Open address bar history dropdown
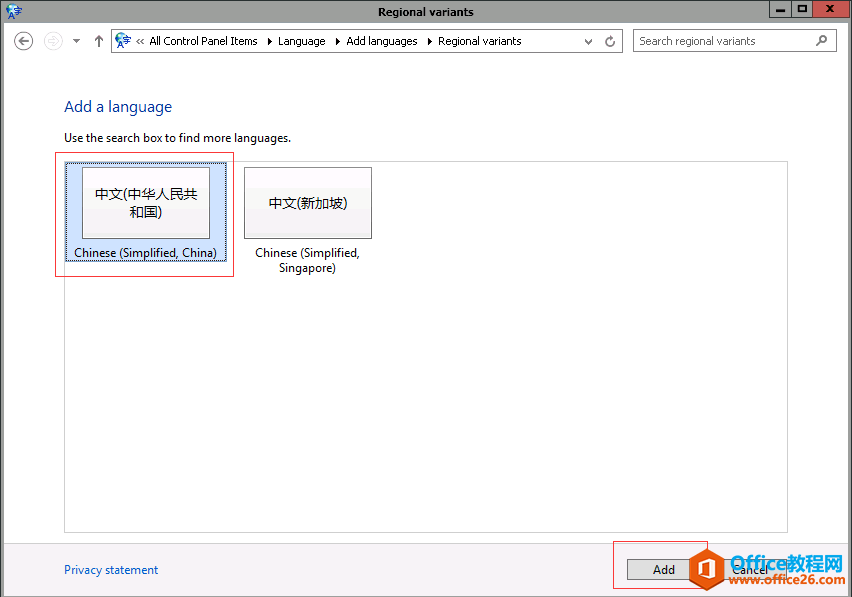The height and width of the screenshot is (597, 852). point(588,41)
